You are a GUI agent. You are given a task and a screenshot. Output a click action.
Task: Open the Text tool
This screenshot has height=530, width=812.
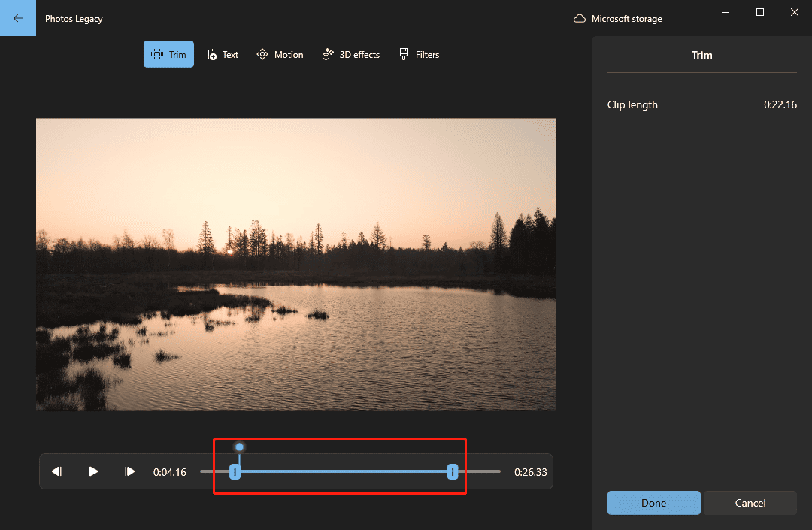click(221, 54)
